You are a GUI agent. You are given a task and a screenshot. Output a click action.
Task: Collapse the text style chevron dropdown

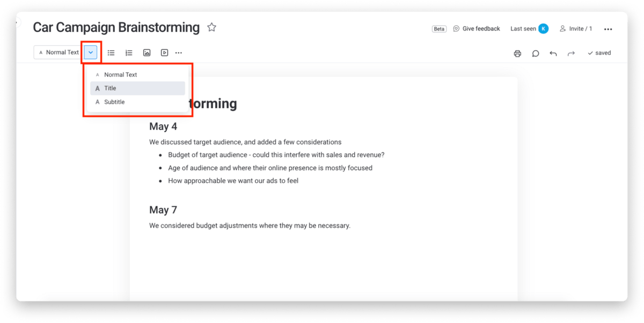[x=91, y=53]
